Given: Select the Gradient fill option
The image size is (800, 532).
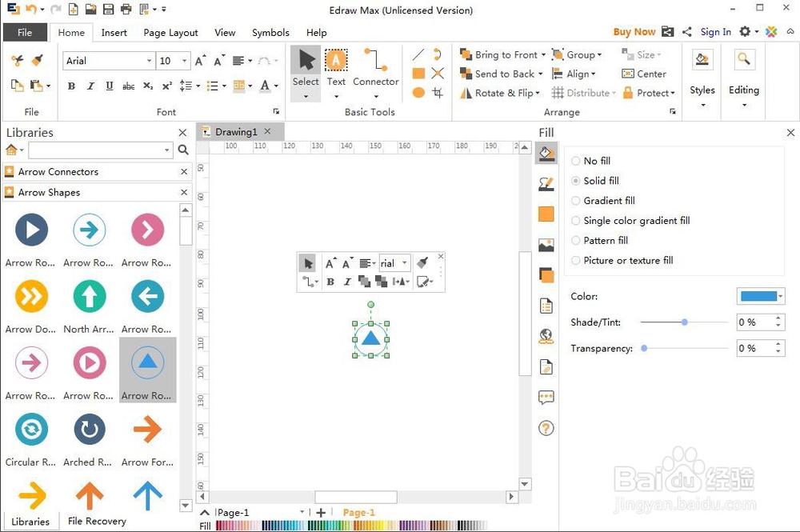Looking at the screenshot, I should 603,201.
